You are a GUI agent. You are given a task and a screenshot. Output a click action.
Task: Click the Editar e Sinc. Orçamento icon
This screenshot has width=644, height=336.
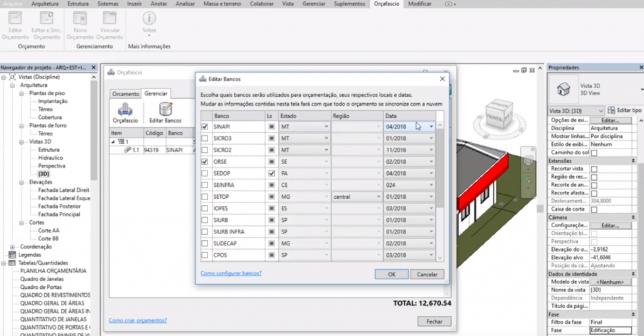point(47,19)
